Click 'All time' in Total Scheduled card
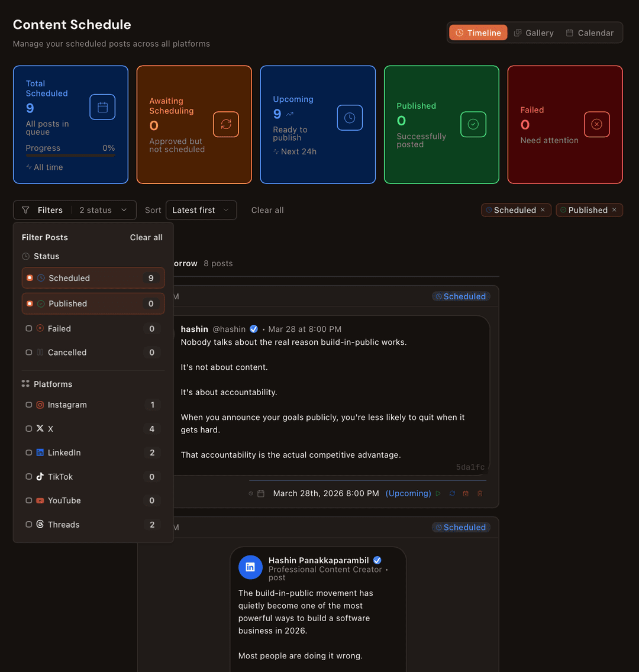 [x=49, y=167]
